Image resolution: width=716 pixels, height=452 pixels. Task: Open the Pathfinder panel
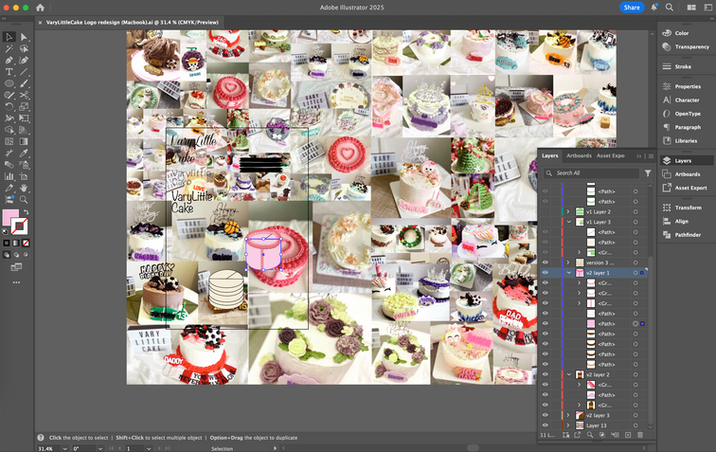click(685, 235)
